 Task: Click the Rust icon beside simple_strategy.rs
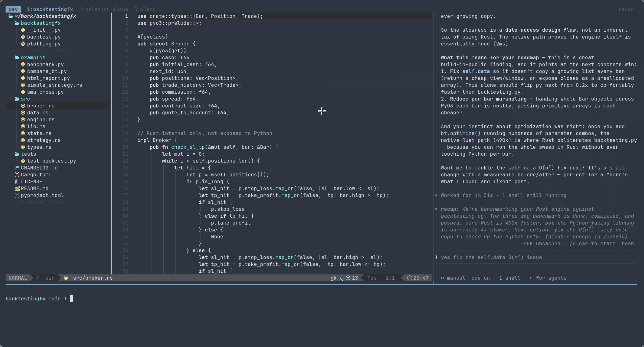23,85
